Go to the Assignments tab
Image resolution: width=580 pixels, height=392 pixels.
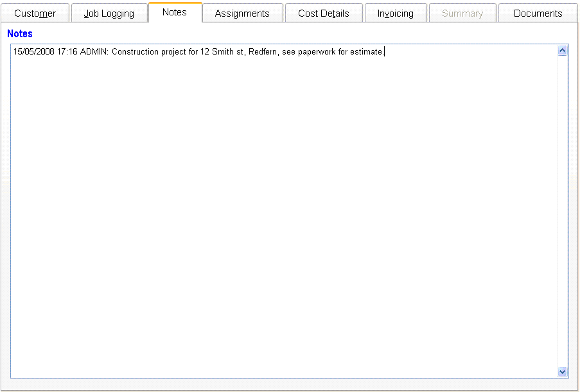242,13
